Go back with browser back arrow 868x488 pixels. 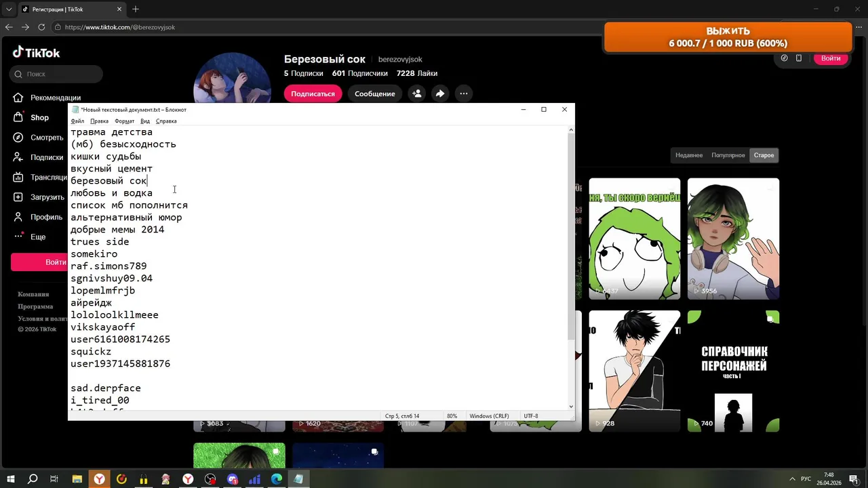[9, 27]
